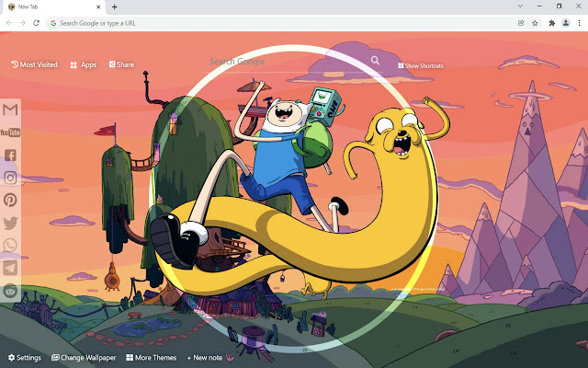Image resolution: width=588 pixels, height=368 pixels.
Task: Open Gmail from the sidebar icon
Action: 10,109
